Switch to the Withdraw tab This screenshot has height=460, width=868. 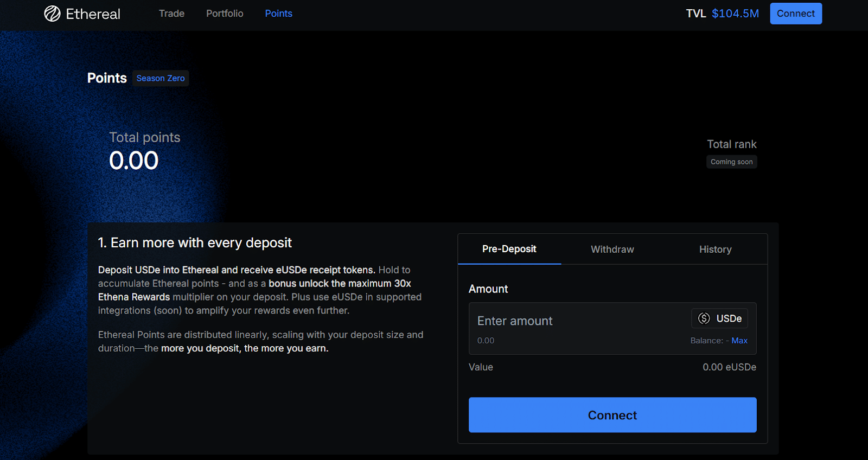pyautogui.click(x=612, y=249)
